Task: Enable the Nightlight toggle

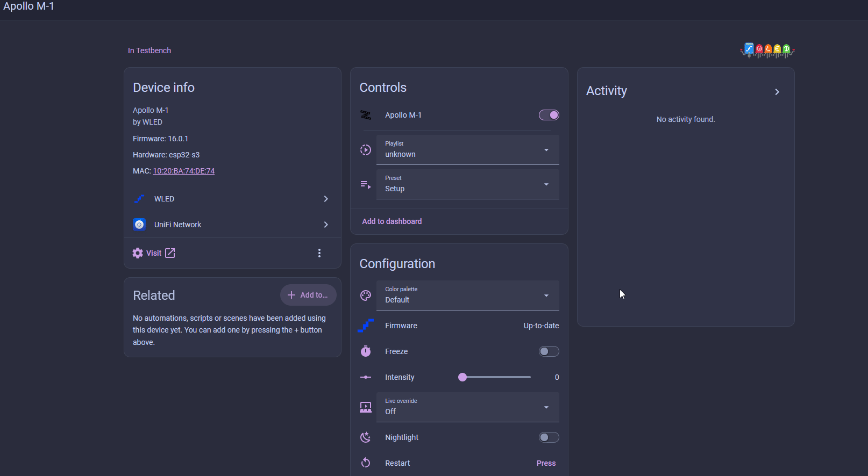Action: pos(549,437)
